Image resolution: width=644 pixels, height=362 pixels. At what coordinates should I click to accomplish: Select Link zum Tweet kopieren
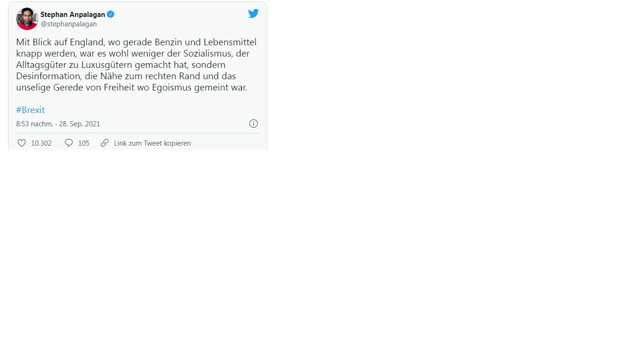click(x=152, y=143)
